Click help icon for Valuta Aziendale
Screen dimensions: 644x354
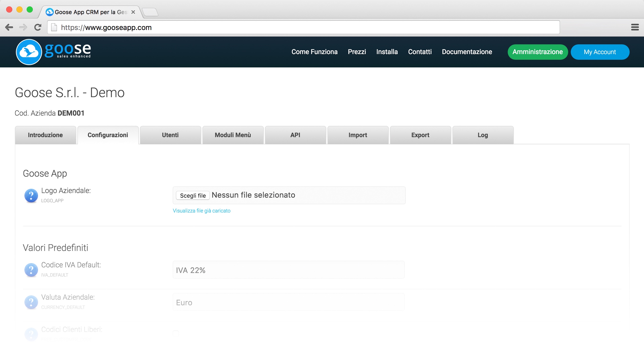tap(31, 302)
